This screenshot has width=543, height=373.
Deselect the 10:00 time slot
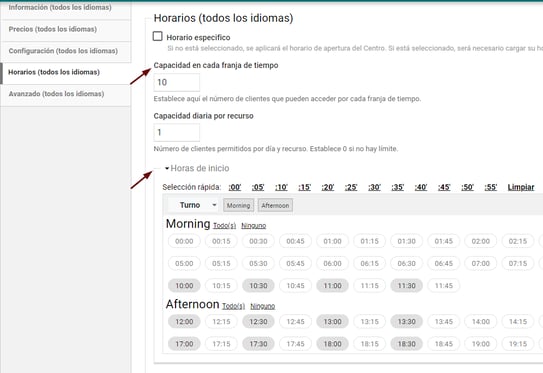(x=184, y=286)
